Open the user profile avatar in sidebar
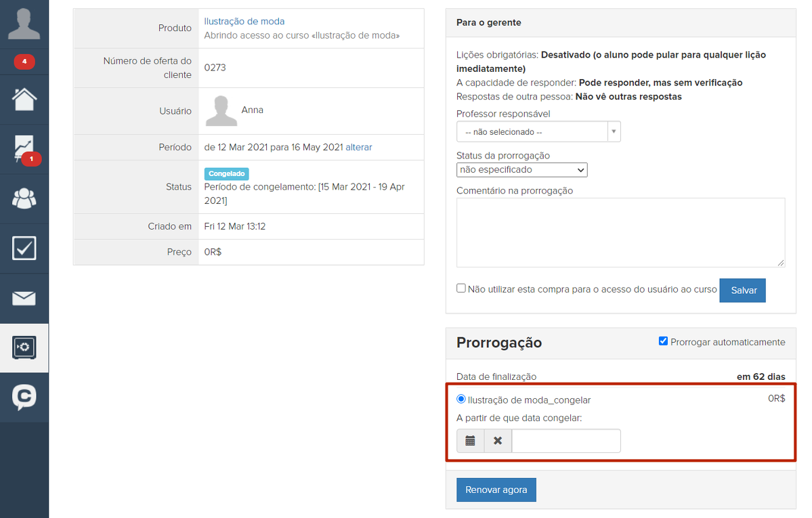Viewport: 812px width, 518px height. (x=24, y=23)
